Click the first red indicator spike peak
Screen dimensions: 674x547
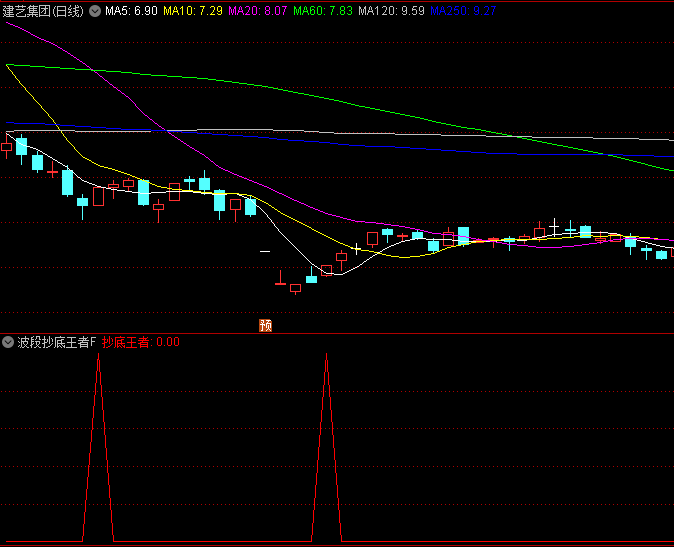coord(98,355)
